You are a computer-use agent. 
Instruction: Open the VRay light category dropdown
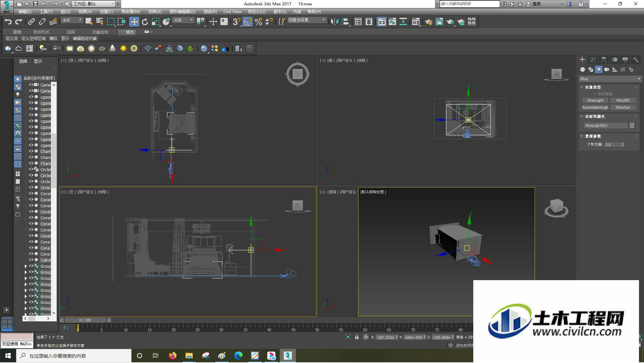[x=610, y=79]
